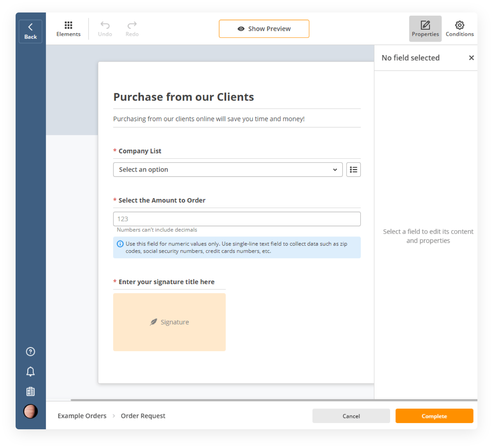The height and width of the screenshot is (448, 493).
Task: Switch to the Properties tab
Action: pyautogui.click(x=425, y=29)
